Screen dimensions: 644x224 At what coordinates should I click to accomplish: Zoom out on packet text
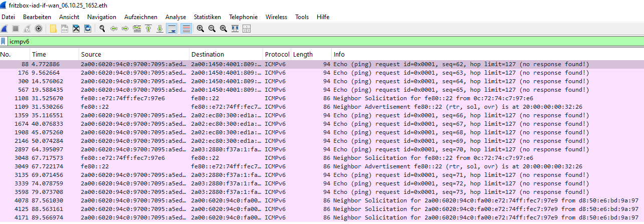(212, 29)
